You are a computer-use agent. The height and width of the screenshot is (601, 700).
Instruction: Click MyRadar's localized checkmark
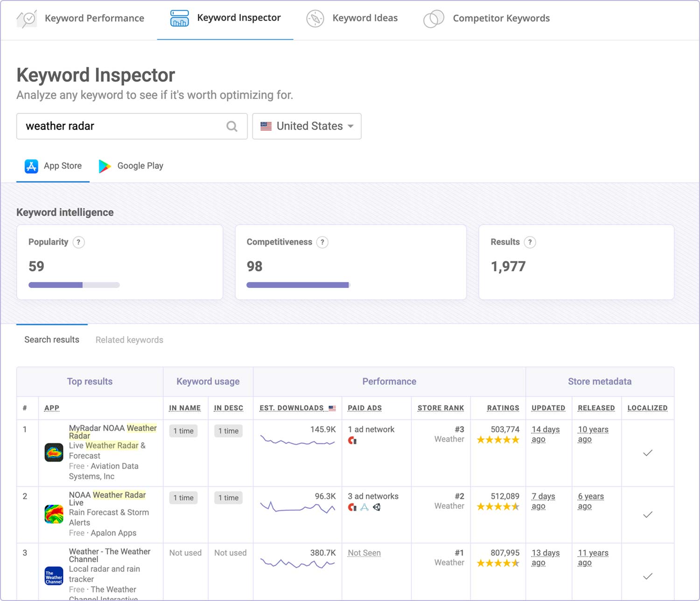coord(648,453)
